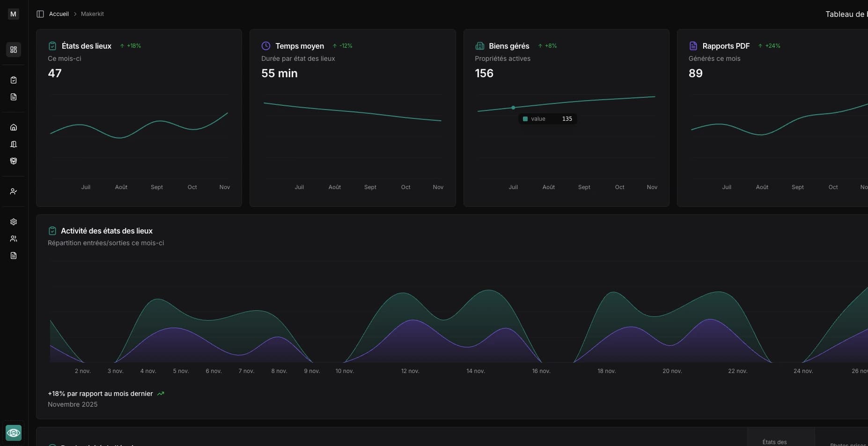Viewport: 868px width, 446px height.
Task: Open the settings gear in the sidebar
Action: pyautogui.click(x=13, y=222)
